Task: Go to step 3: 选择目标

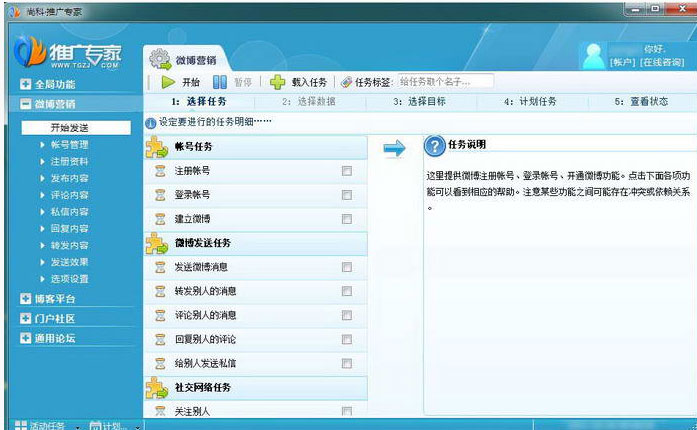Action: tap(420, 101)
